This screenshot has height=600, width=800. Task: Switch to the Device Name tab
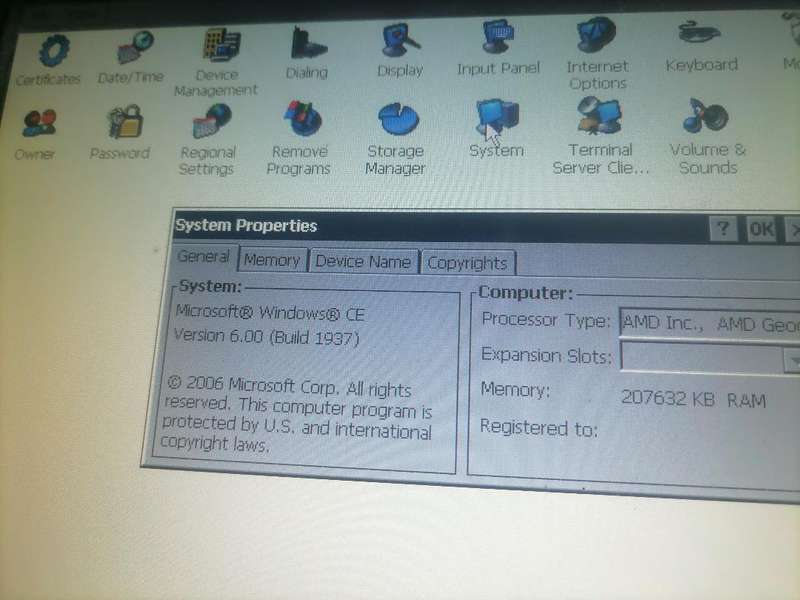(x=363, y=262)
